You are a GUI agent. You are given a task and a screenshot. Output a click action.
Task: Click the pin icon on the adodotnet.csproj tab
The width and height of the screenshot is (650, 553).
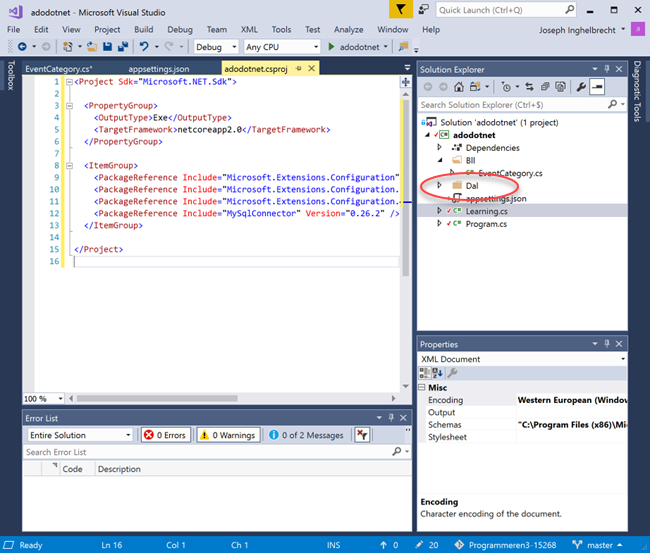[298, 68]
